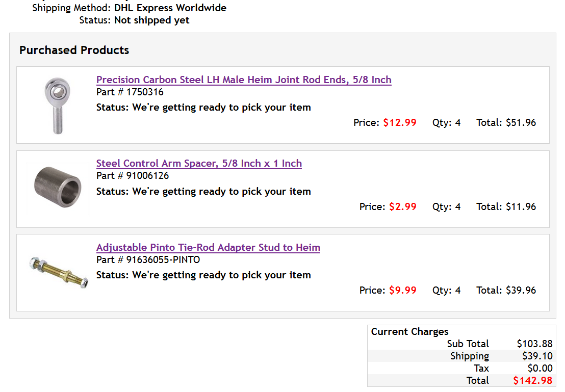Image resolution: width=565 pixels, height=392 pixels.
Task: Click the red $2.99 price
Action: point(402,206)
